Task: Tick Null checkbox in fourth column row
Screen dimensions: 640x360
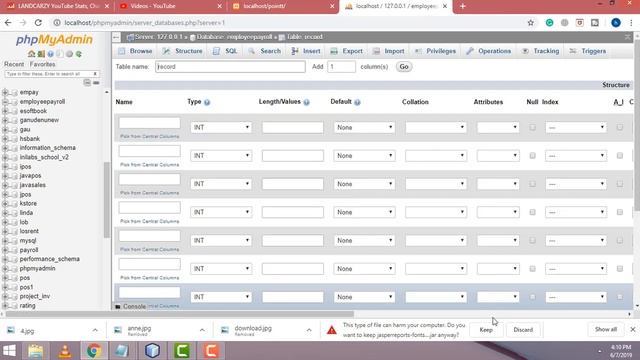Action: 532,212
